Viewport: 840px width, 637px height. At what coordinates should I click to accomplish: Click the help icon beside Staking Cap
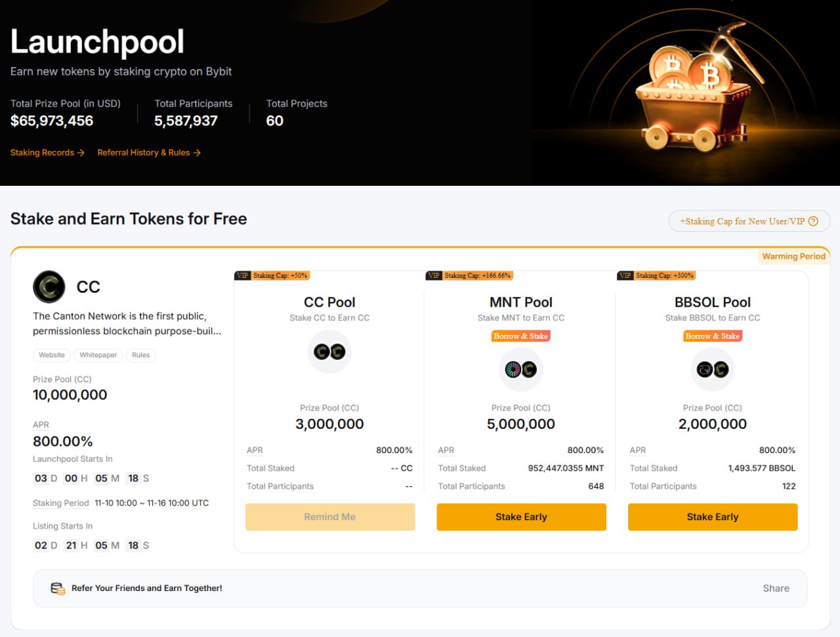point(813,221)
